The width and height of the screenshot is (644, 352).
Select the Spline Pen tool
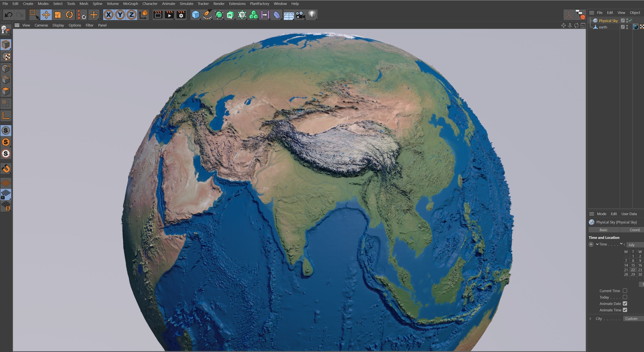207,15
